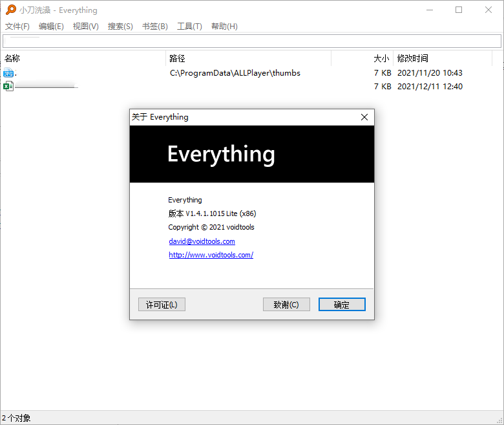Confirm the dialog with 确定 button
The height and width of the screenshot is (425, 504).
[342, 305]
